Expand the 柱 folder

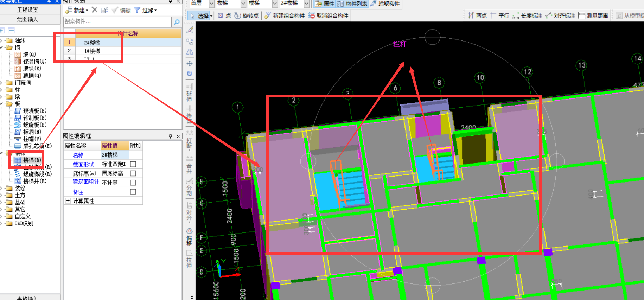[x=1, y=90]
